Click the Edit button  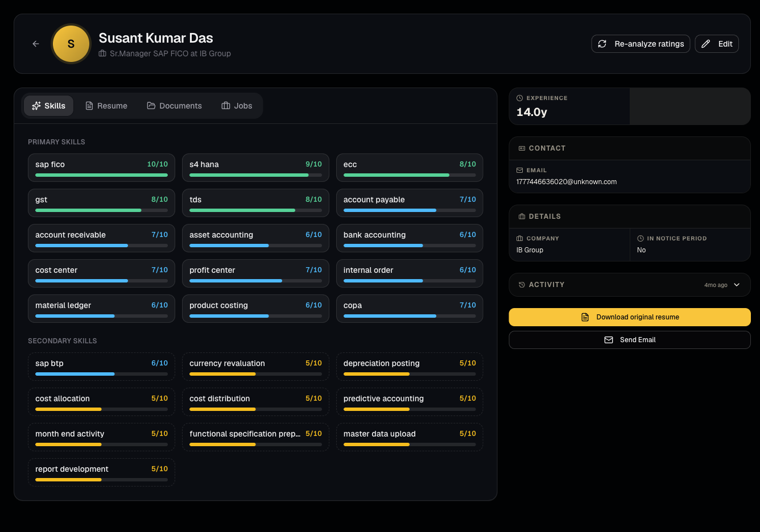tap(717, 44)
